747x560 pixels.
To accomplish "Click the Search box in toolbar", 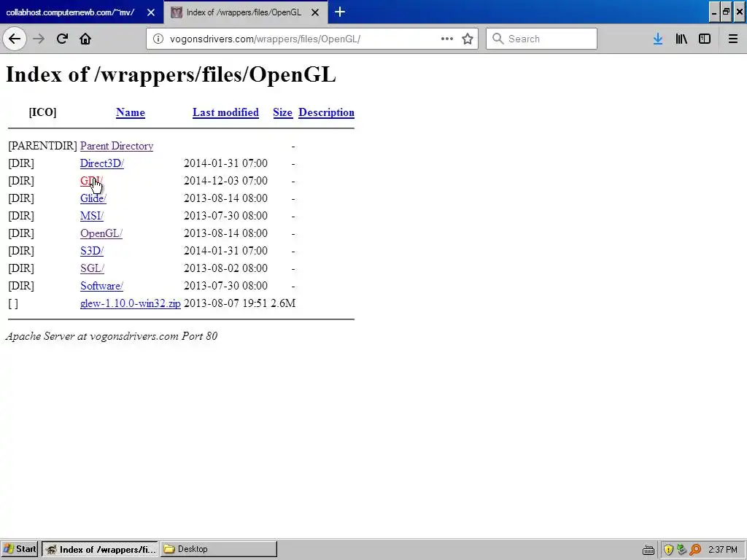I will pos(541,39).
